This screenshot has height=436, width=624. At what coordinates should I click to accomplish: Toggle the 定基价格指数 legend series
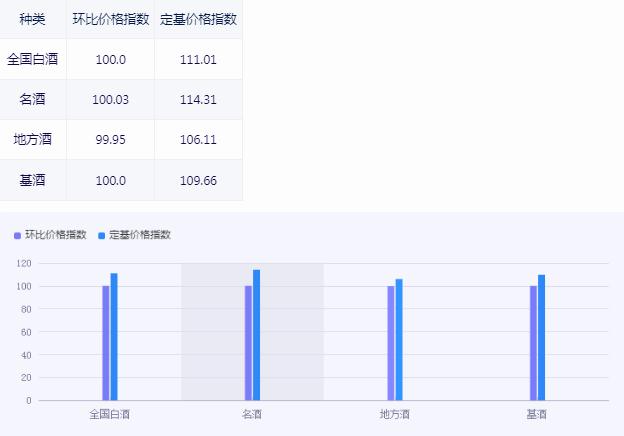coord(140,235)
